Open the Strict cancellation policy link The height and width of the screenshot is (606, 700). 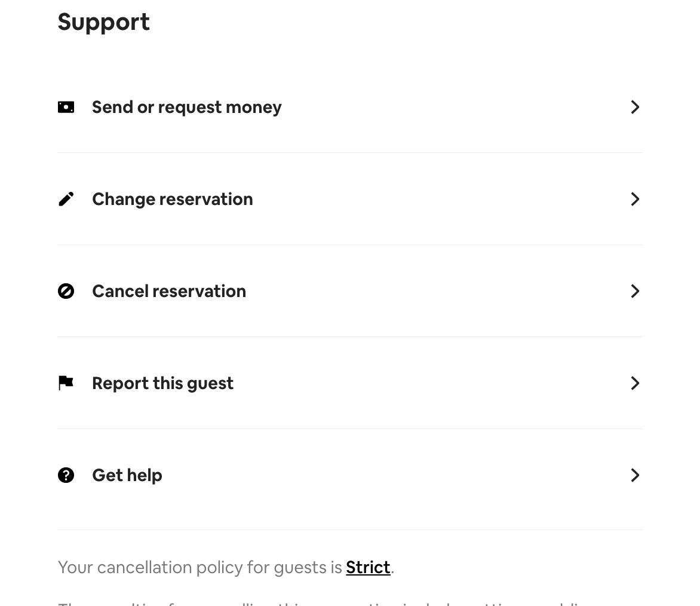pyautogui.click(x=368, y=567)
